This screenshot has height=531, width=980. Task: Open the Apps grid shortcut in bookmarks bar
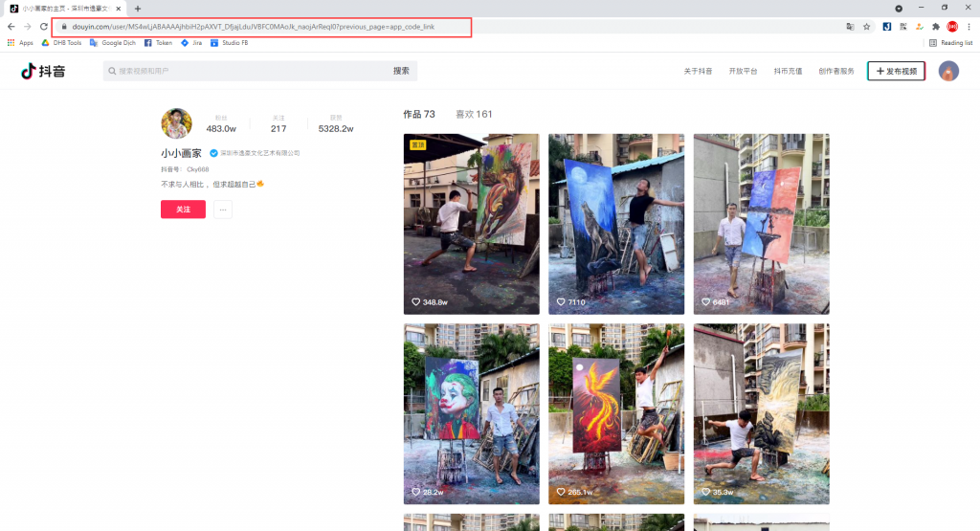[x=20, y=43]
